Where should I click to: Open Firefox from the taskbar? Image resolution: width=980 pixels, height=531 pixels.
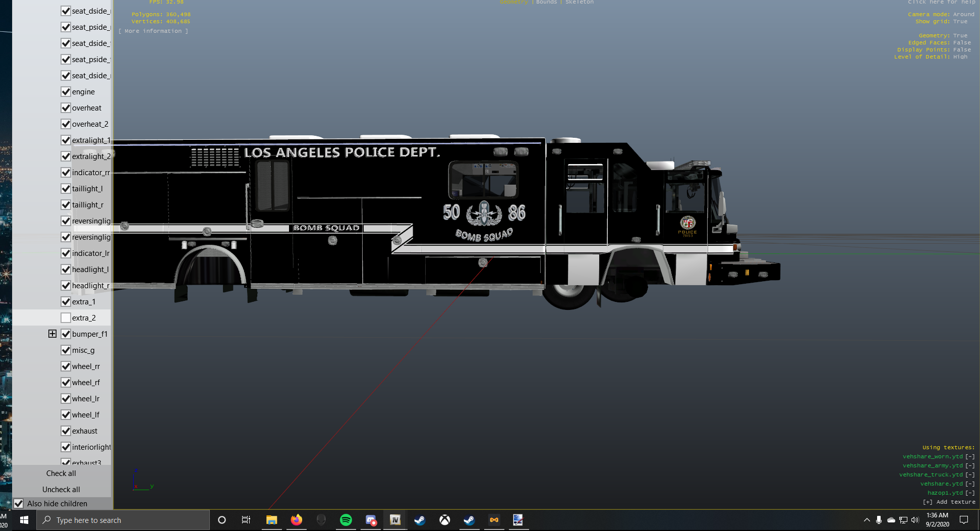[297, 520]
